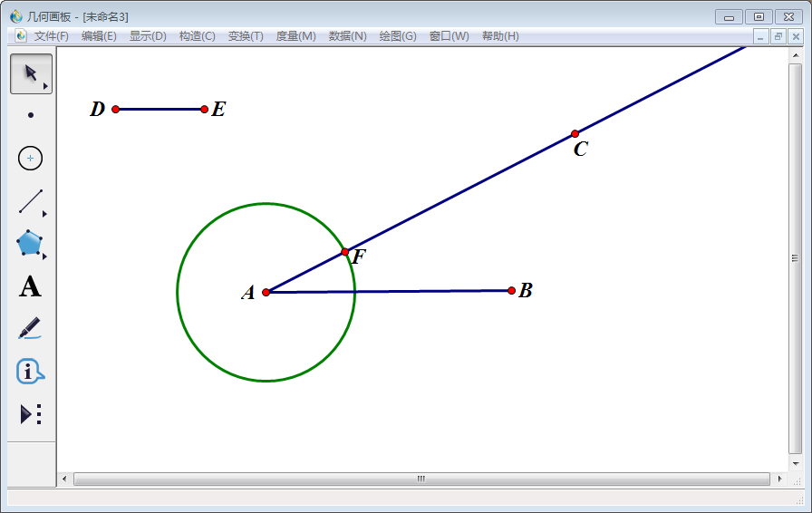Open the 绘图(G) menu

(398, 36)
